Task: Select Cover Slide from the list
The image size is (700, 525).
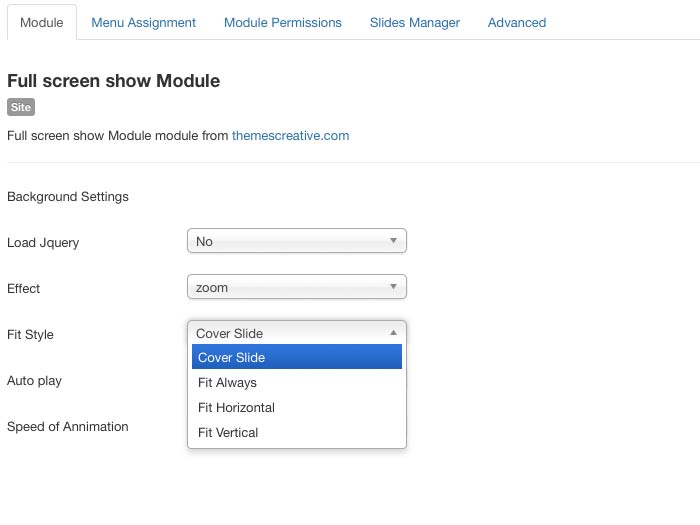Action: coord(296,357)
